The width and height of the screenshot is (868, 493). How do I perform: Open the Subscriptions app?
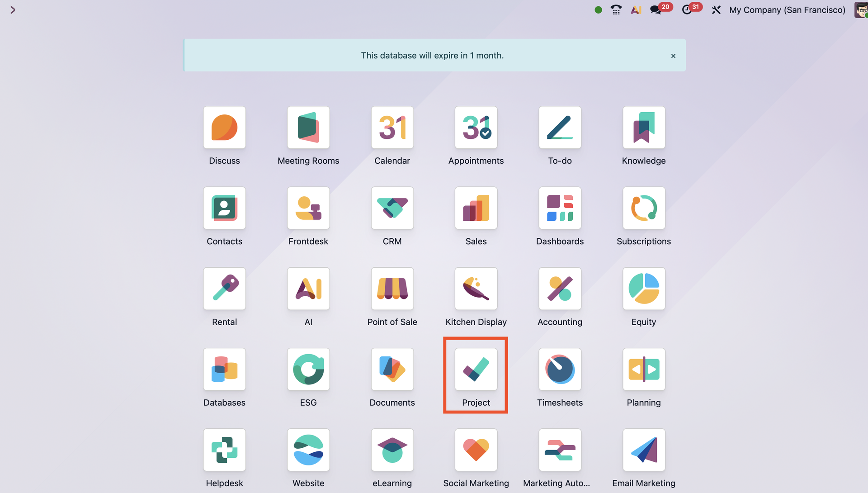point(643,208)
